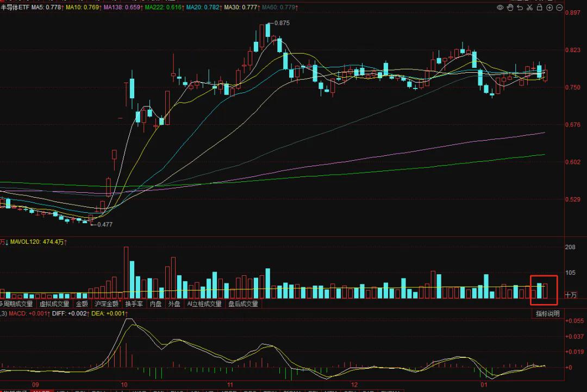
Task: Click the 0.602 price axis label
Action: 573,162
